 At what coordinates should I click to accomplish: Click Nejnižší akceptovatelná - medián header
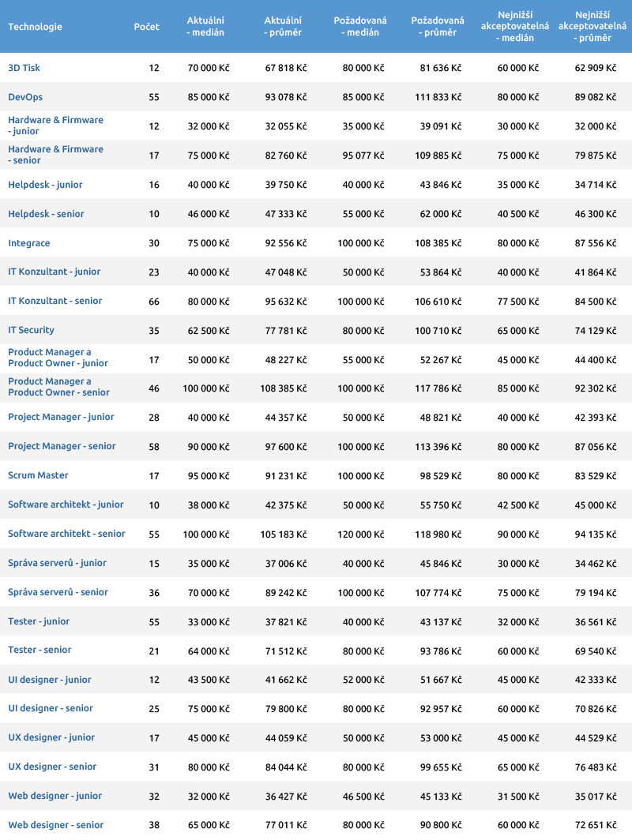(515, 26)
